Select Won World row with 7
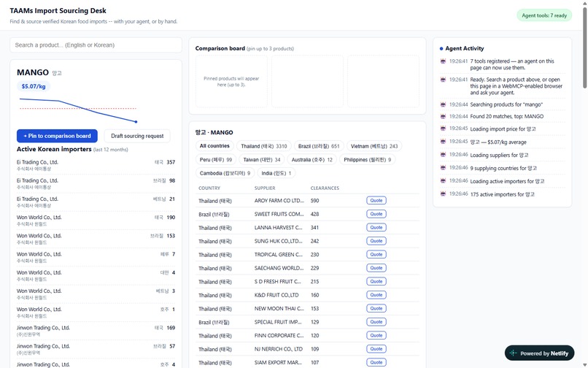Image resolution: width=588 pixels, height=368 pixels. (x=96, y=257)
